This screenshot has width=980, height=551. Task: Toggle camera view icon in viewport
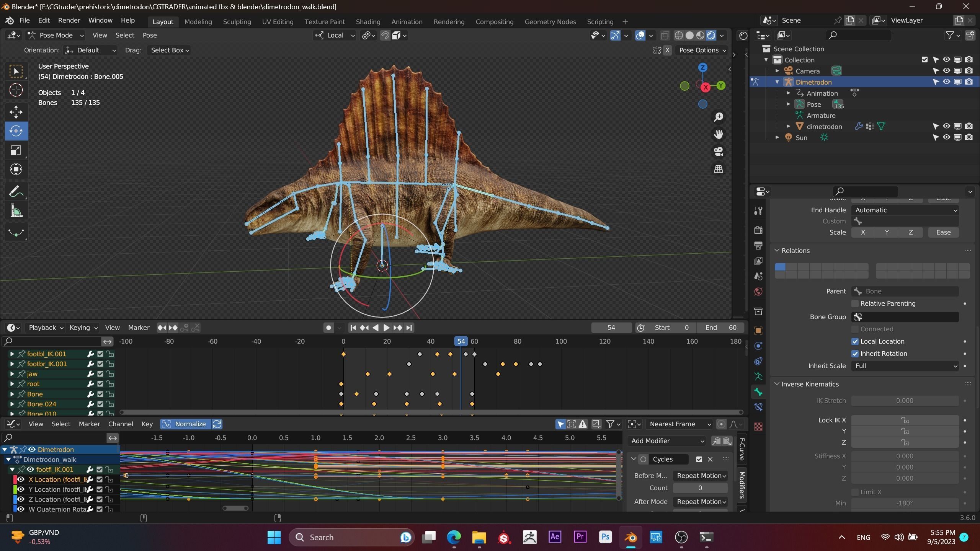719,152
